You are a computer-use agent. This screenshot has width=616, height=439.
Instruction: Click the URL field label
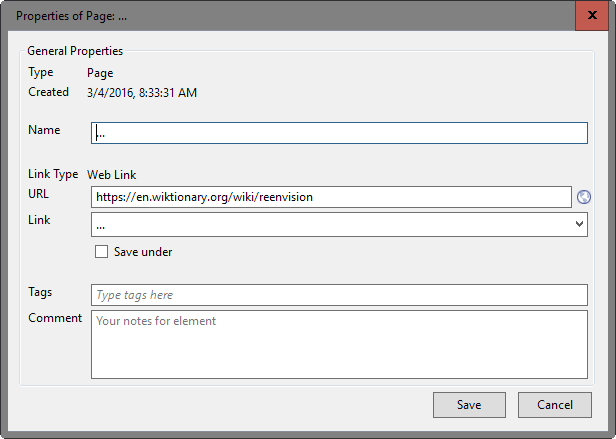click(39, 193)
